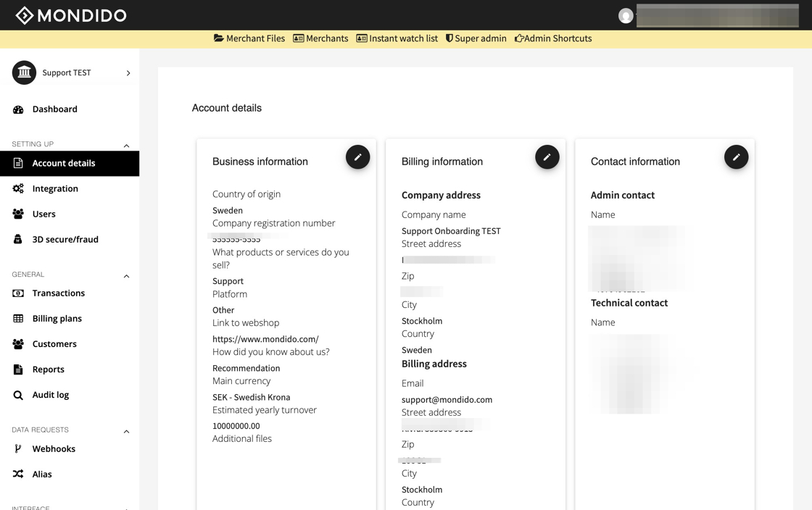Open Instant watch list

click(397, 38)
